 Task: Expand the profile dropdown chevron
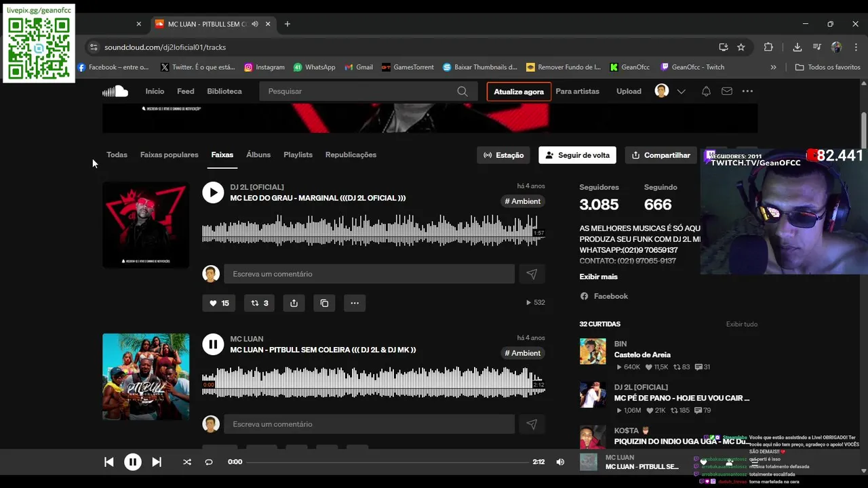click(682, 91)
